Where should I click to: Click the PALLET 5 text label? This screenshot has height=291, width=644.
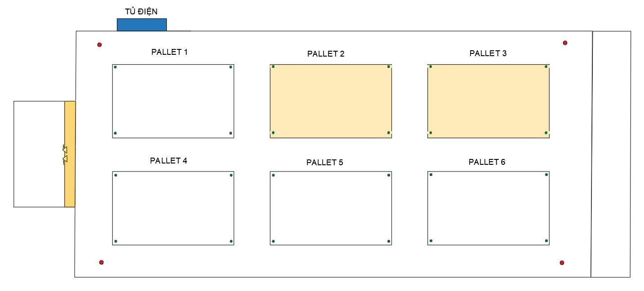324,162
